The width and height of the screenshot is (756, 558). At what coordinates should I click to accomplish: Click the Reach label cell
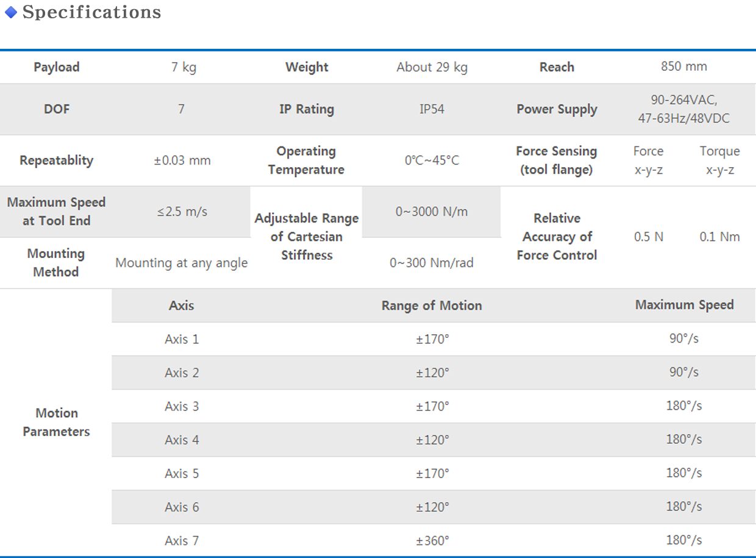557,67
